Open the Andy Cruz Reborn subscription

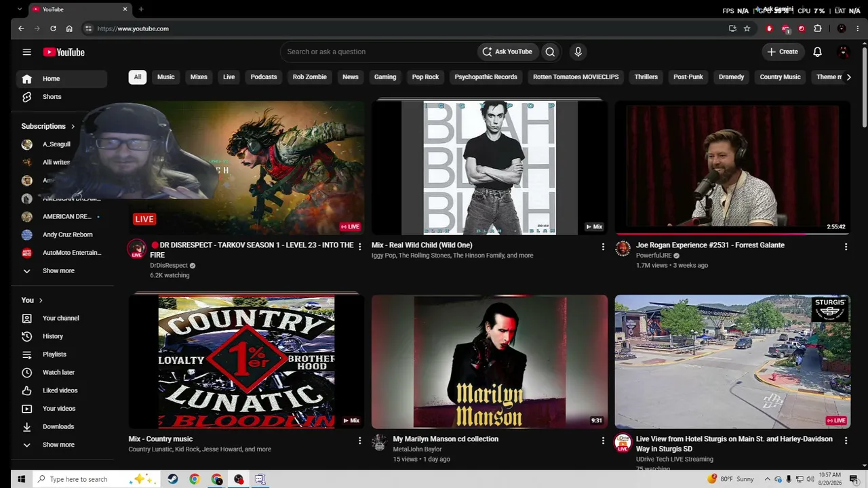[x=61, y=235]
